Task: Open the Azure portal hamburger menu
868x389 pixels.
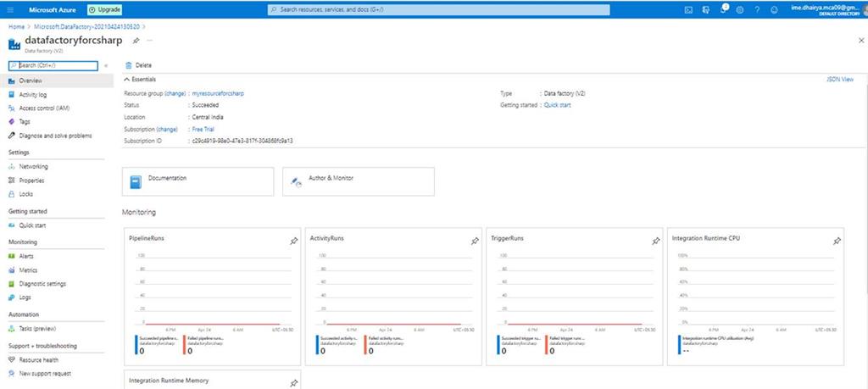Action: 10,10
